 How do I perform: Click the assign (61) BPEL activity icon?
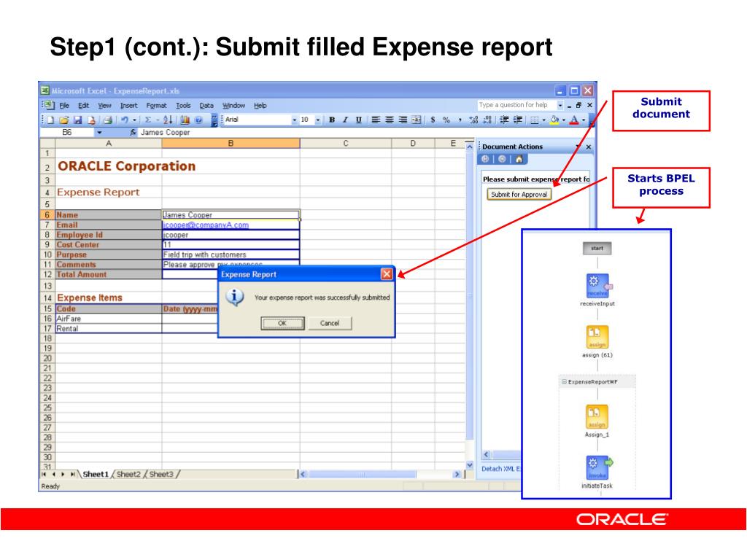[597, 337]
